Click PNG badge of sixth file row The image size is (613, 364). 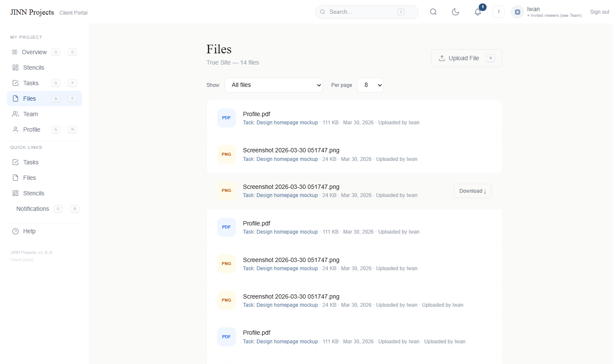(x=227, y=300)
